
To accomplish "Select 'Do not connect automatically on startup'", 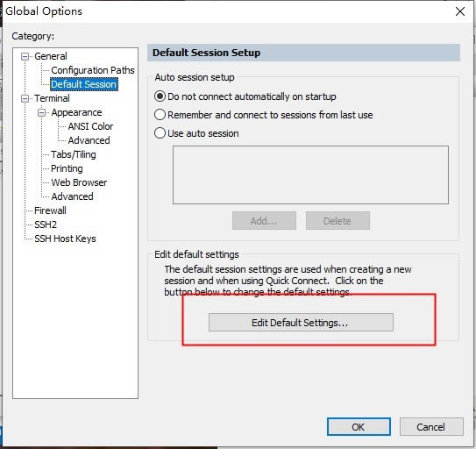I will coord(160,96).
